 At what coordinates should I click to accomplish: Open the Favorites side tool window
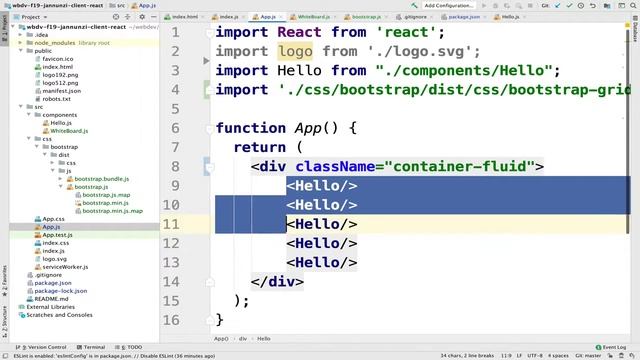[4, 280]
